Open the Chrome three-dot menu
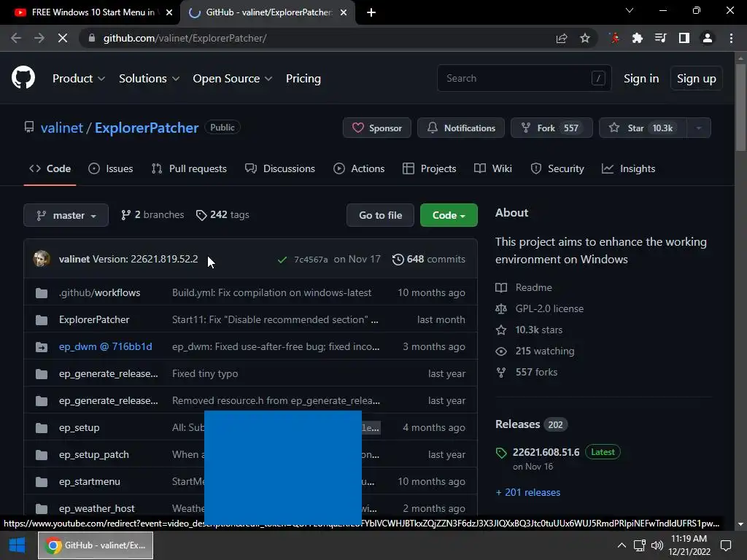The height and width of the screenshot is (560, 747). click(x=731, y=38)
